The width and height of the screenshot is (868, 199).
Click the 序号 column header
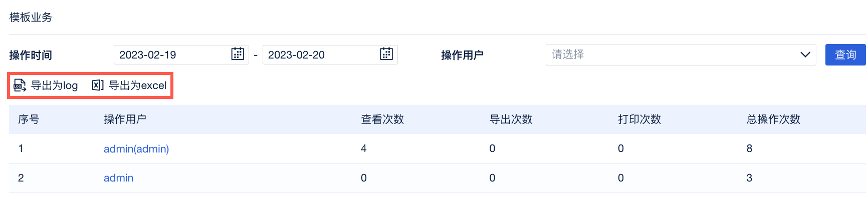pyautogui.click(x=29, y=119)
